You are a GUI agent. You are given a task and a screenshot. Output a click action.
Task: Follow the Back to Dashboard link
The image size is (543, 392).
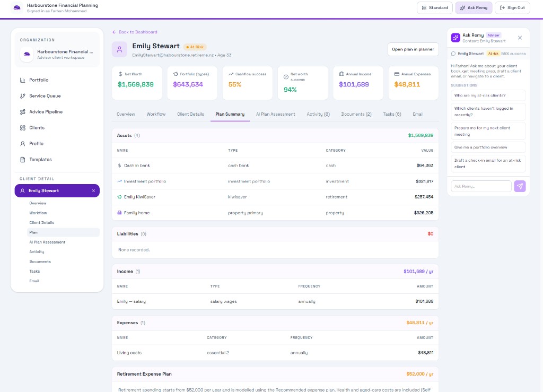tap(135, 32)
